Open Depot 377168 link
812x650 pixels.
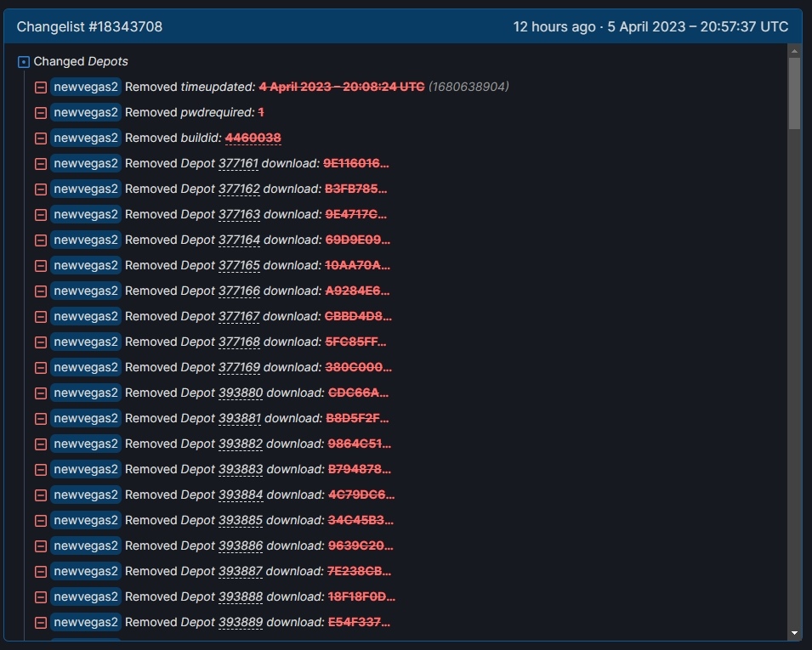point(239,342)
